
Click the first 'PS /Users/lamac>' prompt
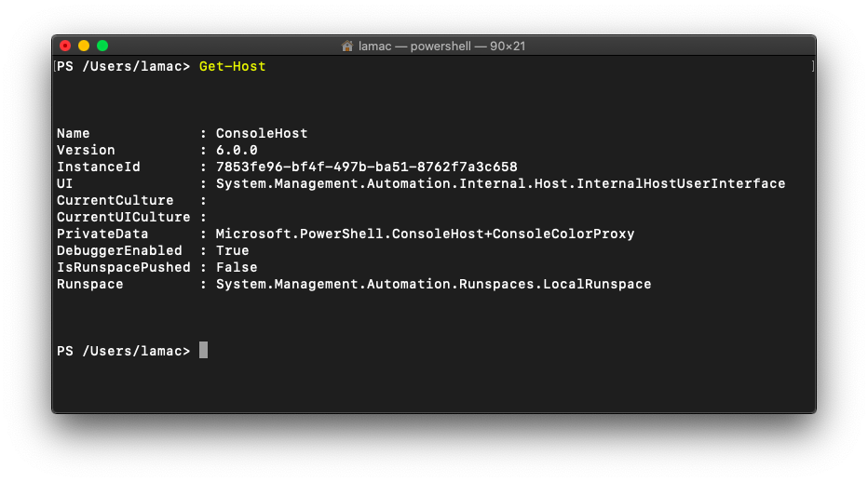tap(124, 66)
